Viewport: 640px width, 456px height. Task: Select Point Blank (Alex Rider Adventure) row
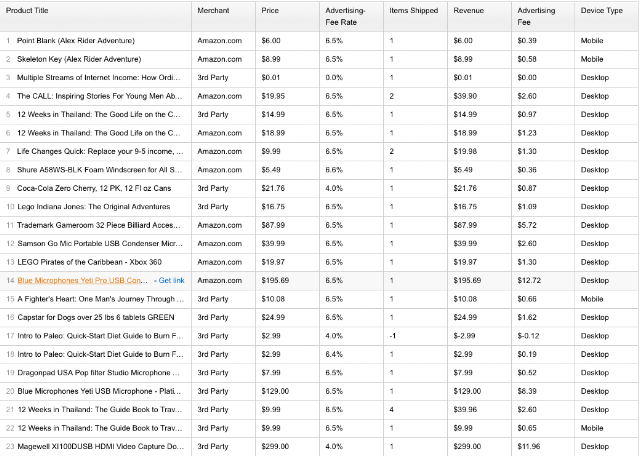320,41
